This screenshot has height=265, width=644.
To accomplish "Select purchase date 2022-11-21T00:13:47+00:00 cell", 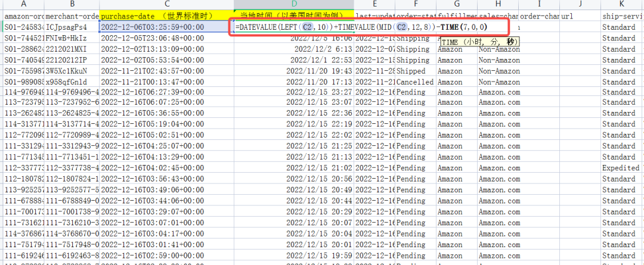I will click(x=166, y=82).
